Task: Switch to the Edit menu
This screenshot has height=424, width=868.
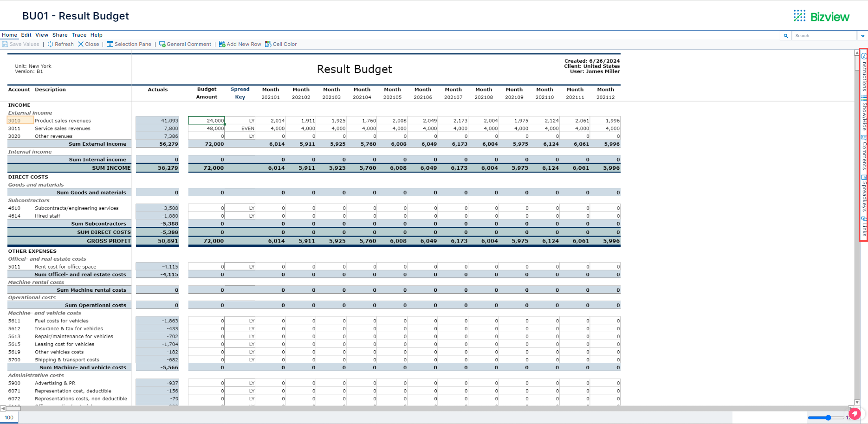Action: click(26, 35)
